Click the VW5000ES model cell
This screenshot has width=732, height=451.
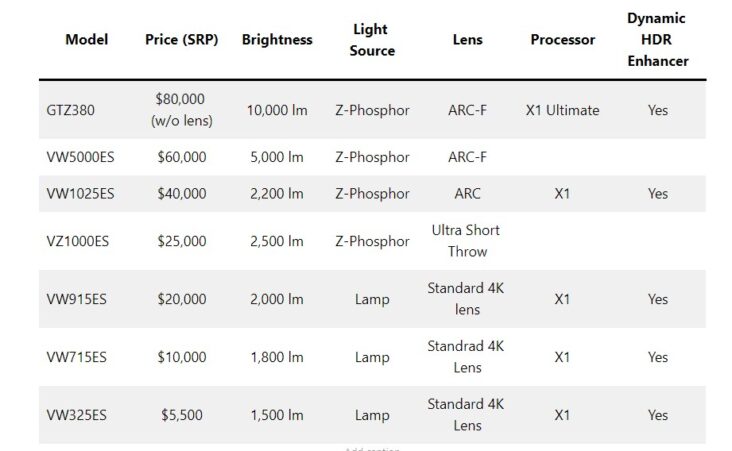pos(81,157)
